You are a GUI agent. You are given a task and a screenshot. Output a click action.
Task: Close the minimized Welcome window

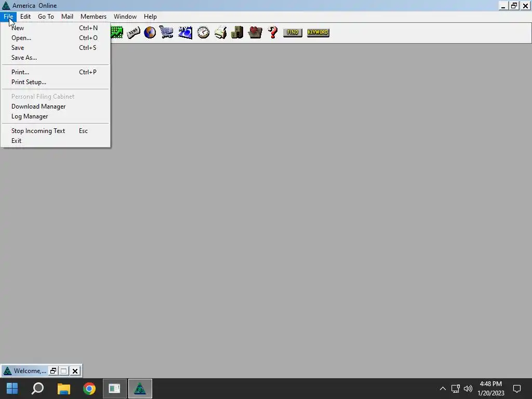pos(75,371)
